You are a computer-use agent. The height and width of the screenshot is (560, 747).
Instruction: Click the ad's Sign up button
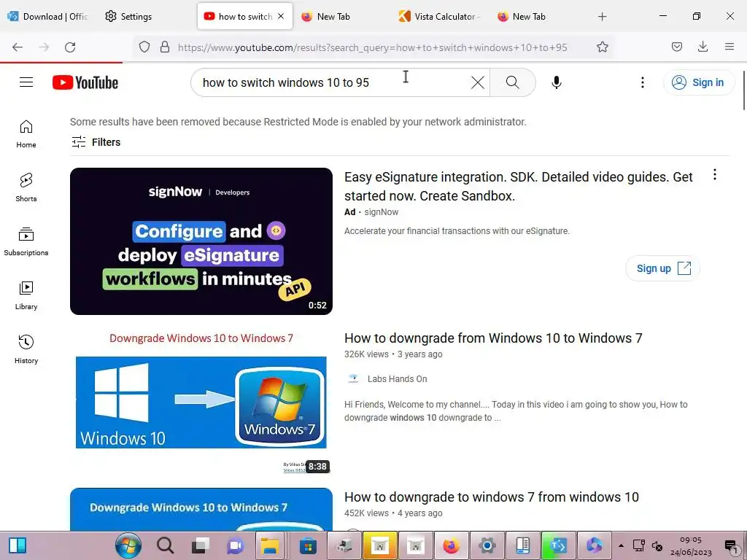click(662, 268)
